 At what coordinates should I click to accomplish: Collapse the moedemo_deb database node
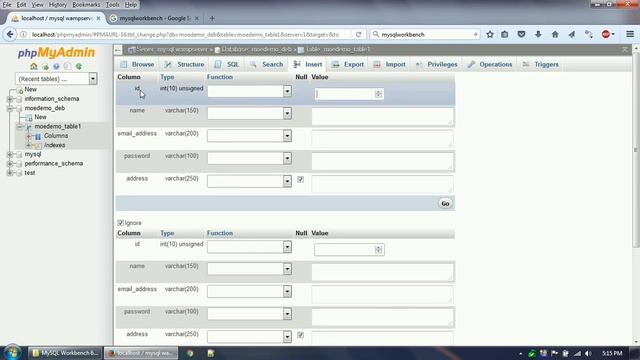(10, 108)
